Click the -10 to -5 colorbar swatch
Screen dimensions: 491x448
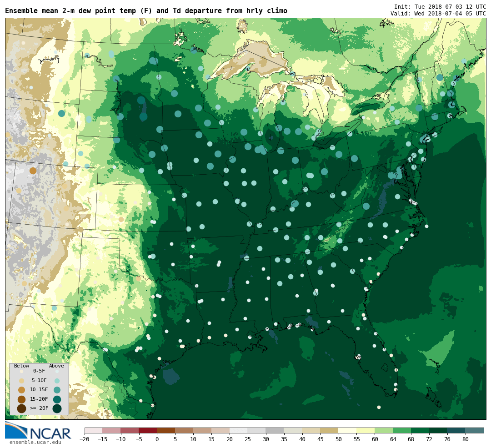coord(130,430)
